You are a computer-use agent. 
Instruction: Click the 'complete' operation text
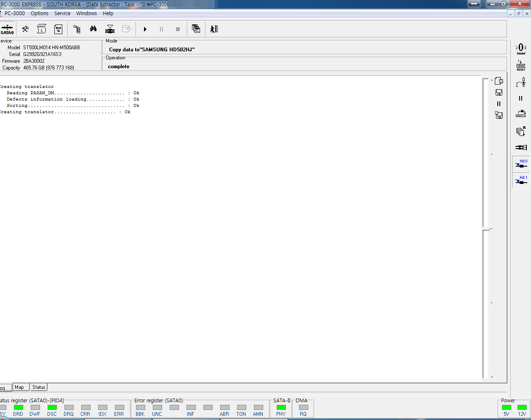coord(118,66)
